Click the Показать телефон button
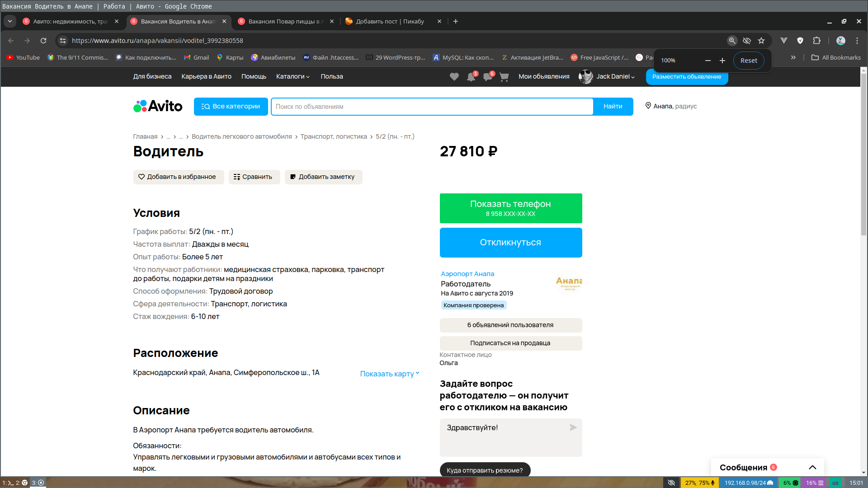 (511, 208)
